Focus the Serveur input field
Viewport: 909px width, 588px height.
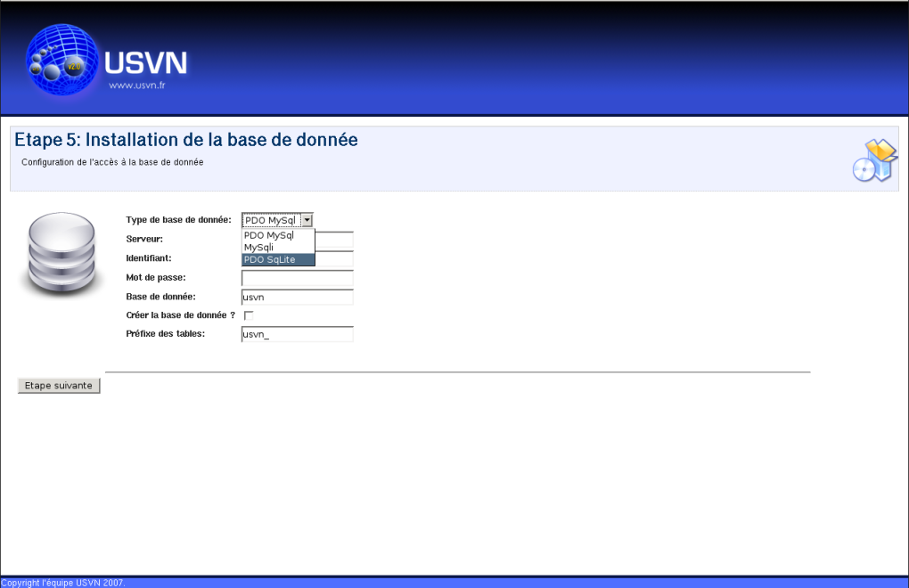(x=334, y=239)
